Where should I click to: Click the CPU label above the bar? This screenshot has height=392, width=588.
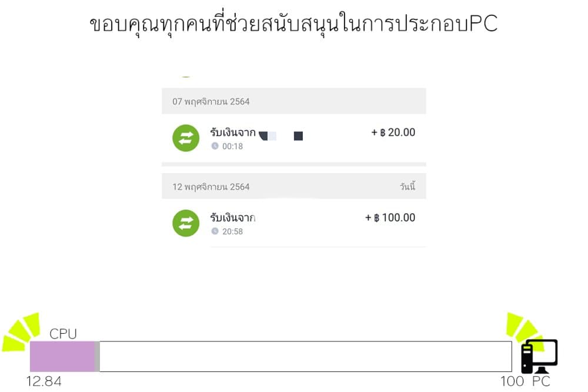point(63,334)
